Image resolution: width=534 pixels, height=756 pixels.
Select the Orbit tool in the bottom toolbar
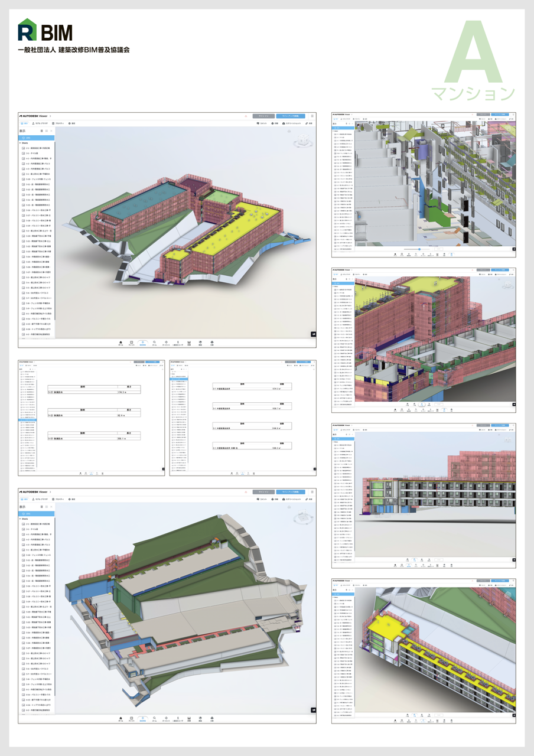[x=166, y=341]
